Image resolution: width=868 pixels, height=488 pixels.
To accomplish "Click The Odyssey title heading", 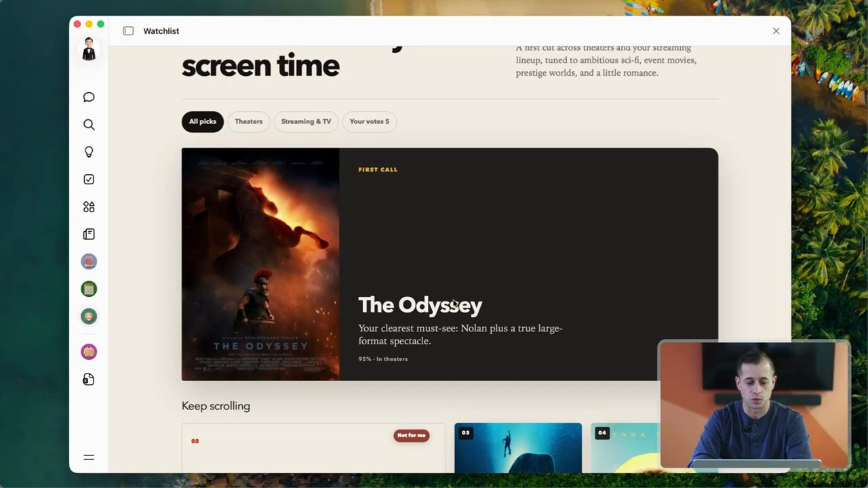I will (420, 305).
